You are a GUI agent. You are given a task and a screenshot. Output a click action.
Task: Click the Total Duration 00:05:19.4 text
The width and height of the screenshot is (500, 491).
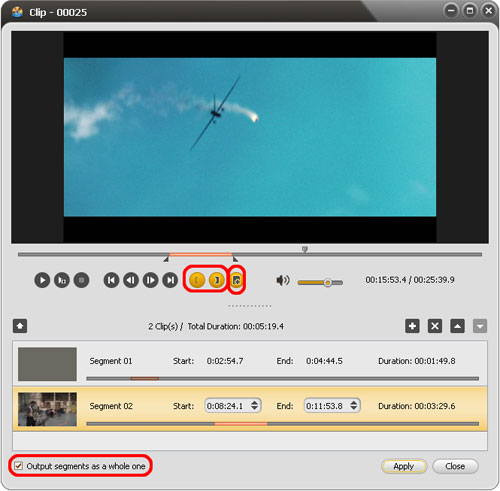tap(236, 326)
